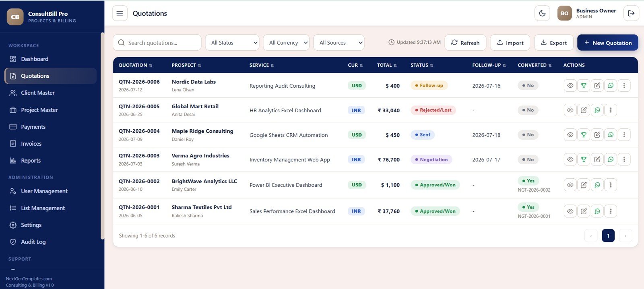Viewport: 644px width, 289px height.
Task: Send QTN-2026-0001 via WhatsApp icon
Action: [597, 211]
